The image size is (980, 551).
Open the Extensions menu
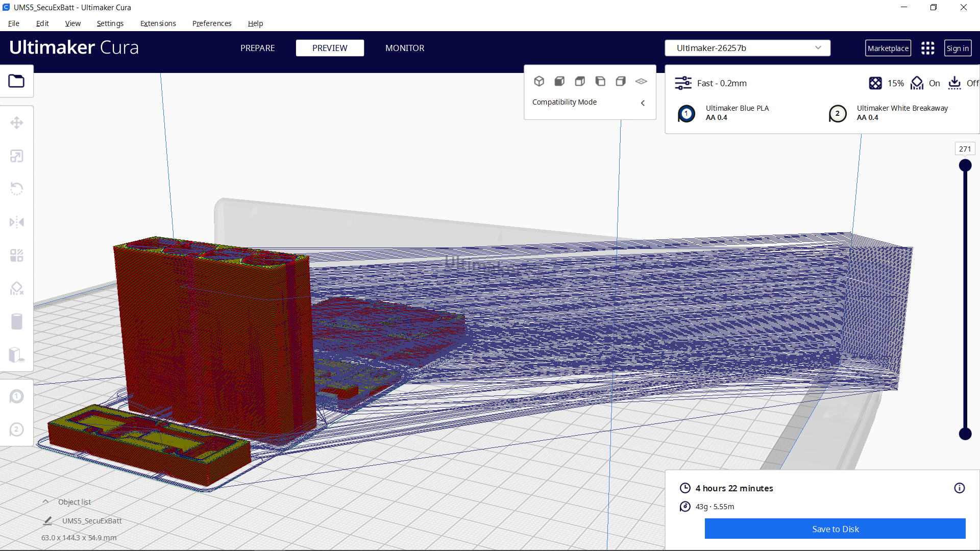coord(158,23)
